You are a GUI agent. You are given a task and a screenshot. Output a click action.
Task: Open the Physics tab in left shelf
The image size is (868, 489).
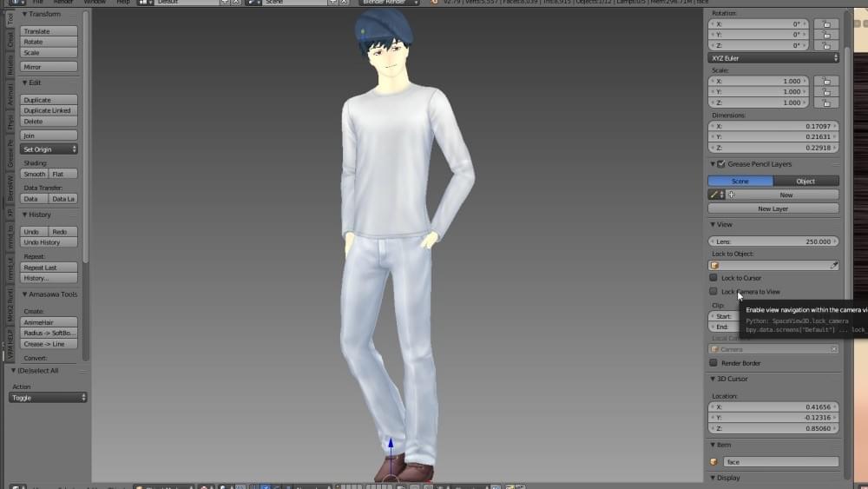[x=10, y=122]
